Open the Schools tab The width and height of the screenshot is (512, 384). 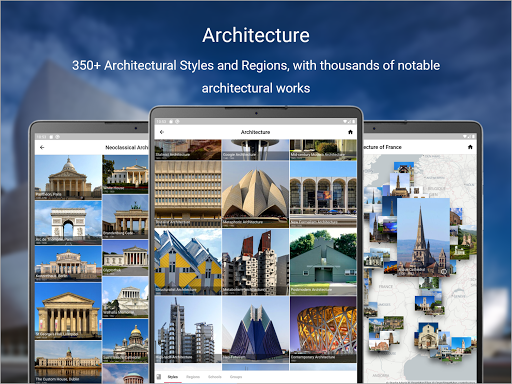coord(215,377)
